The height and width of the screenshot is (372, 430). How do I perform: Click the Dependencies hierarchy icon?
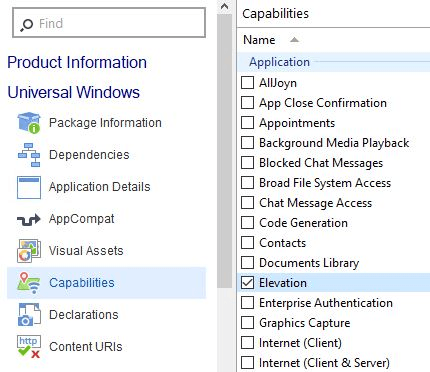click(x=29, y=155)
